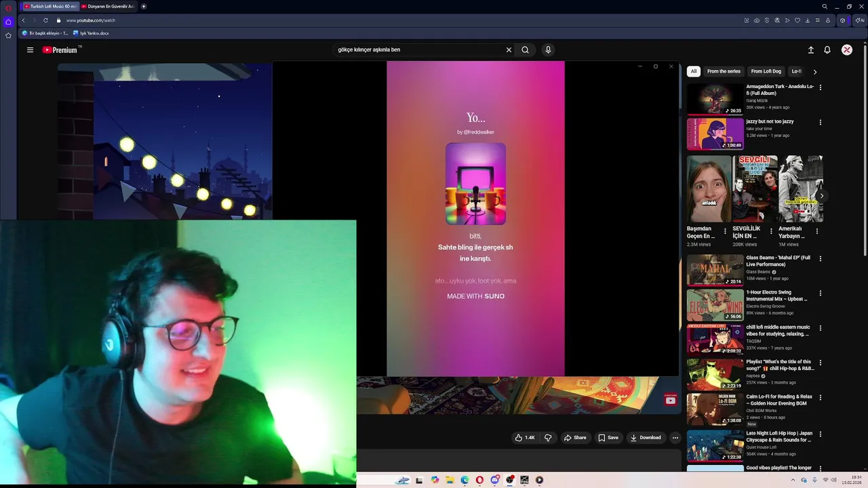Open YouTube notifications bell
The image size is (868, 488).
click(x=827, y=49)
